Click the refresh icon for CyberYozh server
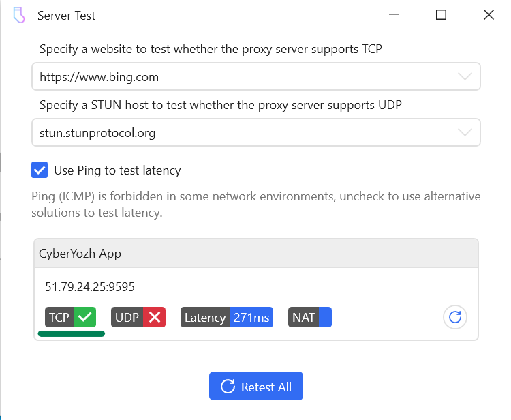This screenshot has width=511, height=420. (x=455, y=317)
